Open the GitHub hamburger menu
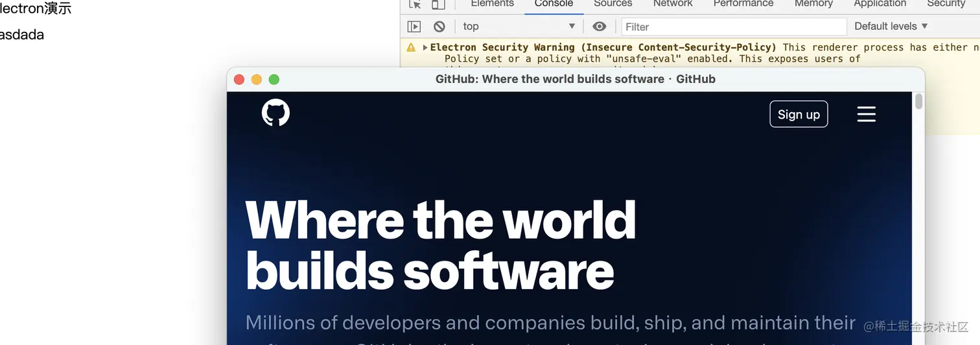The image size is (980, 345). tap(867, 114)
